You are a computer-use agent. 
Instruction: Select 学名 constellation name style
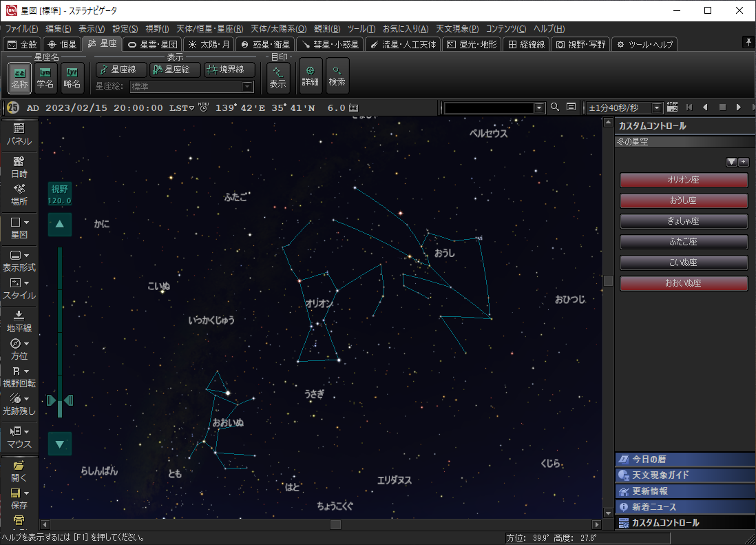pyautogui.click(x=45, y=77)
